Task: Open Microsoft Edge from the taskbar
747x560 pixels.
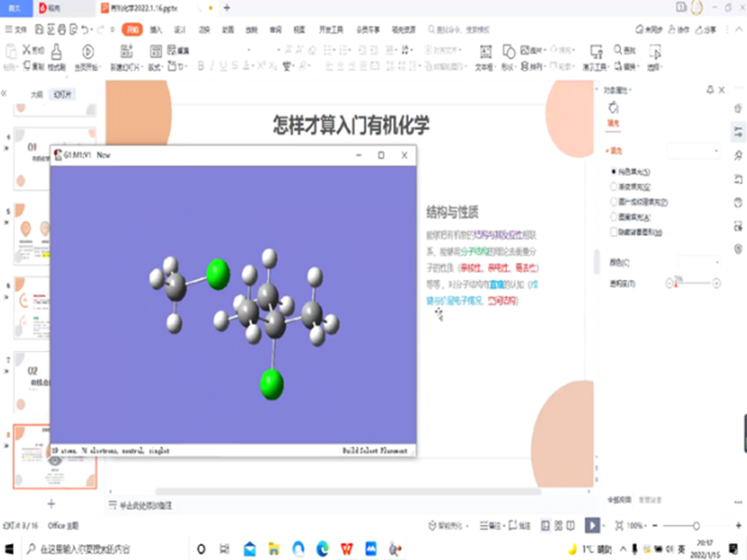Action: click(x=322, y=548)
